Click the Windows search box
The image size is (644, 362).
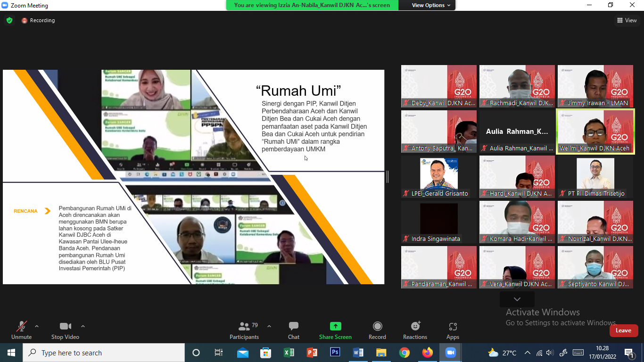[x=104, y=353]
